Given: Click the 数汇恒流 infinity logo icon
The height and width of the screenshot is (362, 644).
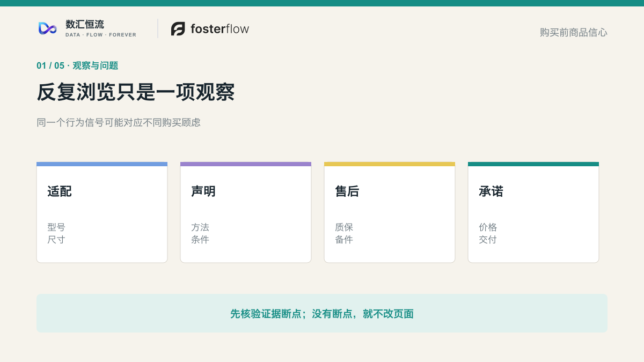Looking at the screenshot, I should click(48, 28).
